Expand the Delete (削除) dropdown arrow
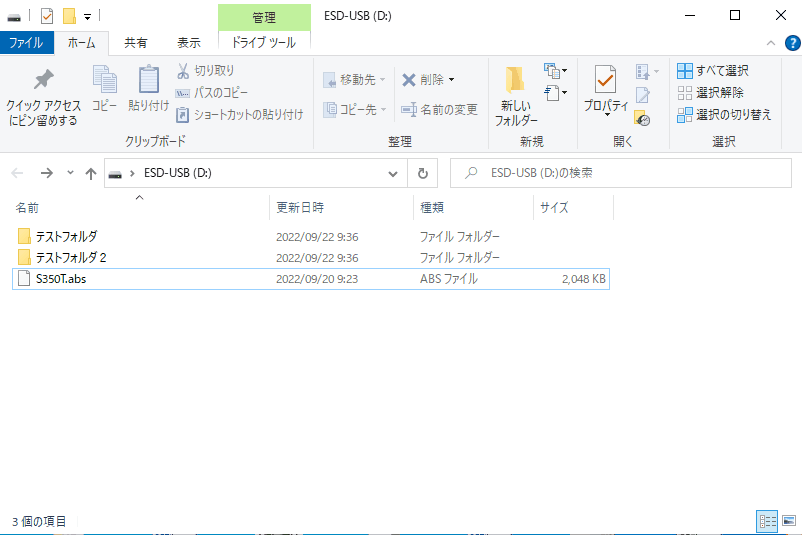 [x=451, y=80]
